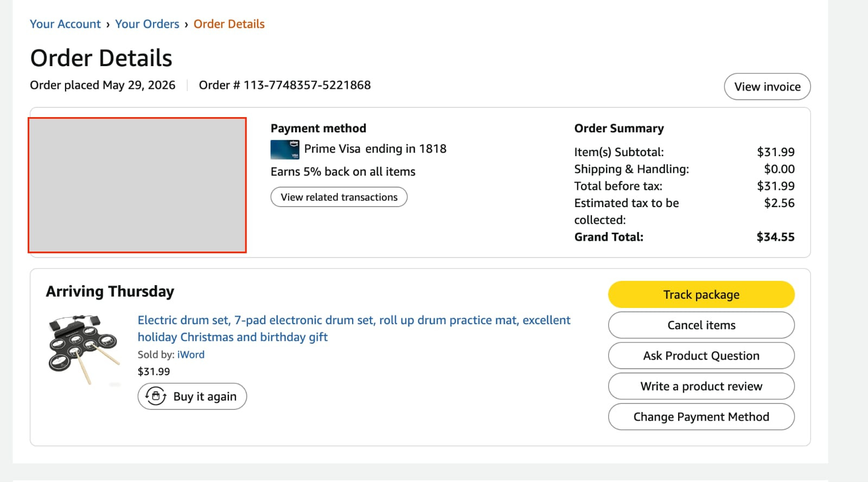The height and width of the screenshot is (482, 868).
Task: Click Cancel items button
Action: (x=701, y=325)
